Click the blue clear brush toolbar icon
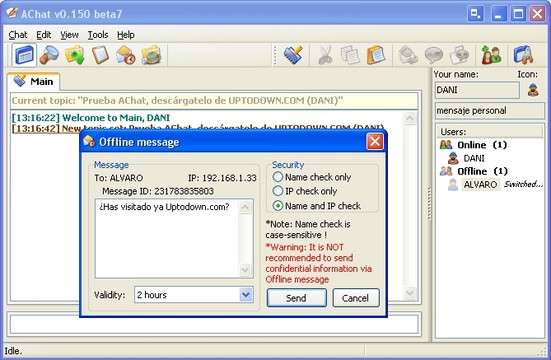Image resolution: width=551 pixels, height=360 pixels. point(293,55)
